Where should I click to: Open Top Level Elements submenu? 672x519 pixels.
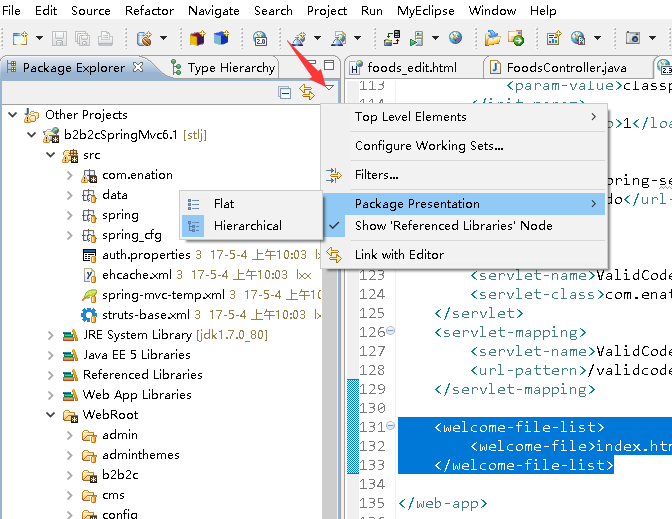pyautogui.click(x=465, y=117)
